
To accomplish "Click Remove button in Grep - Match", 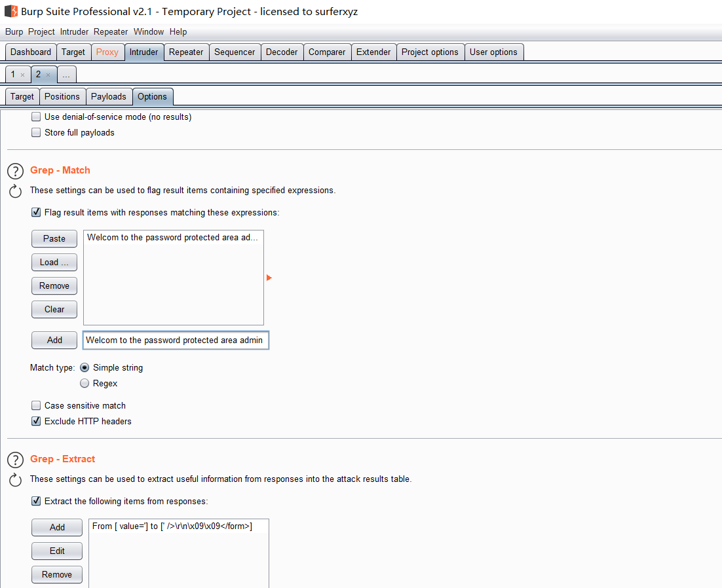I will (54, 285).
